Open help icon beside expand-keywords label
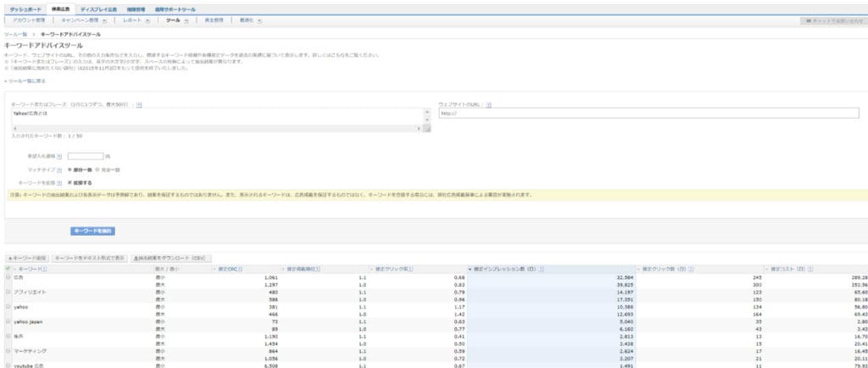Screen dimensions: 868x368 point(59,182)
